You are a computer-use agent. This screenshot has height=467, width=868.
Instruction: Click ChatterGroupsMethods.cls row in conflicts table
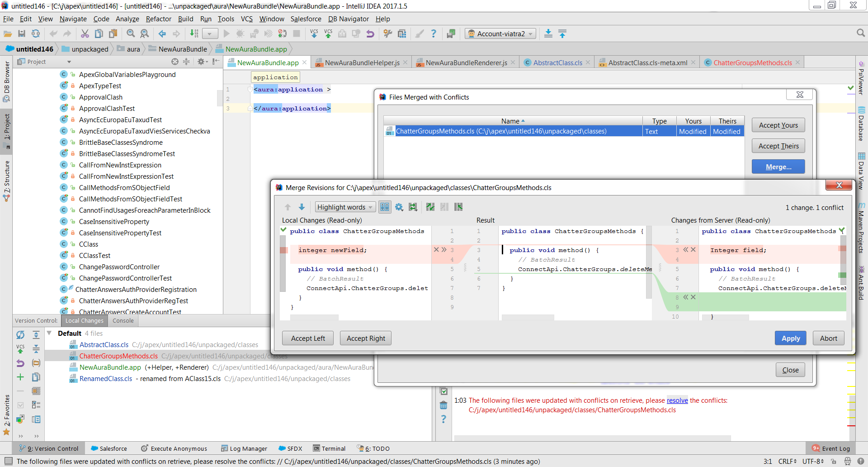[563, 131]
